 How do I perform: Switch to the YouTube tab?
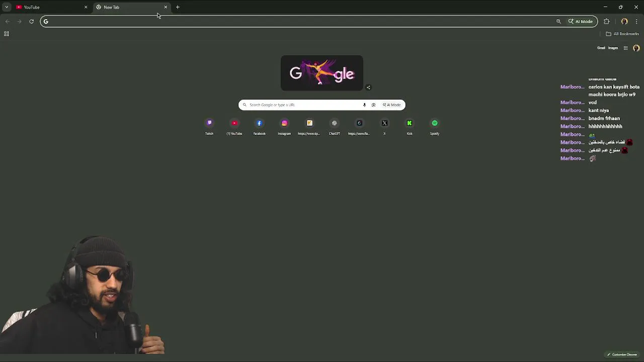point(50,7)
